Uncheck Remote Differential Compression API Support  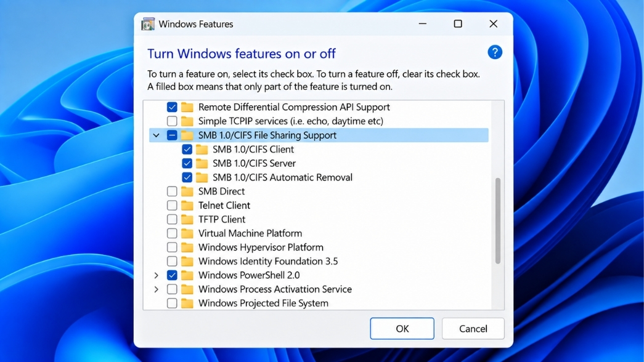172,107
